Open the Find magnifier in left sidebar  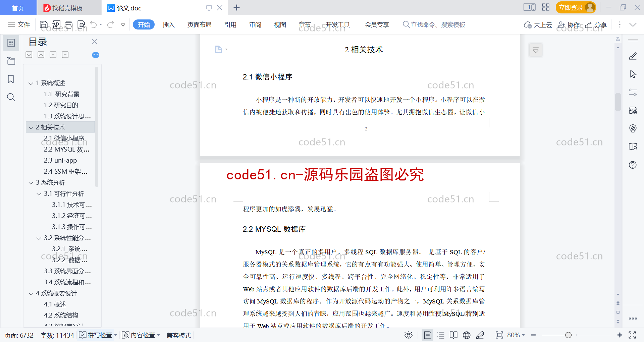click(11, 97)
